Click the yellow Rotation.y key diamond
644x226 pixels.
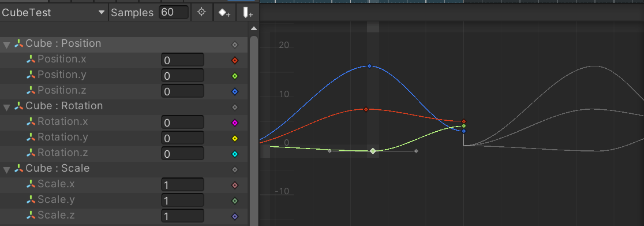[234, 139]
